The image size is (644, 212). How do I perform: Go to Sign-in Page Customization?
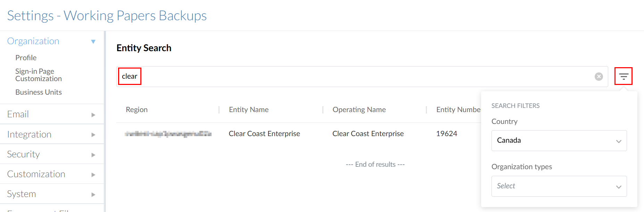pyautogui.click(x=38, y=75)
